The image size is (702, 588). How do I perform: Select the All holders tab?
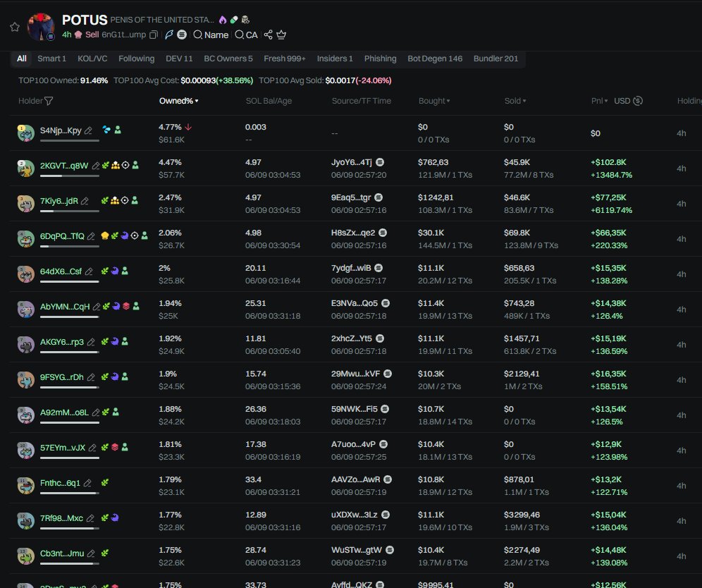coord(21,59)
